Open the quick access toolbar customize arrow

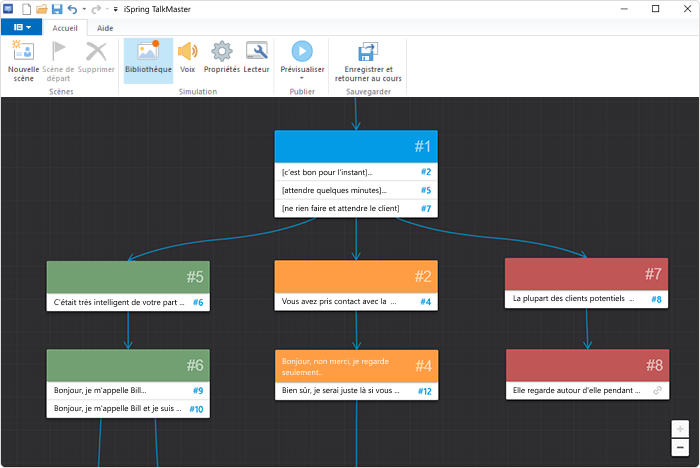click(116, 9)
